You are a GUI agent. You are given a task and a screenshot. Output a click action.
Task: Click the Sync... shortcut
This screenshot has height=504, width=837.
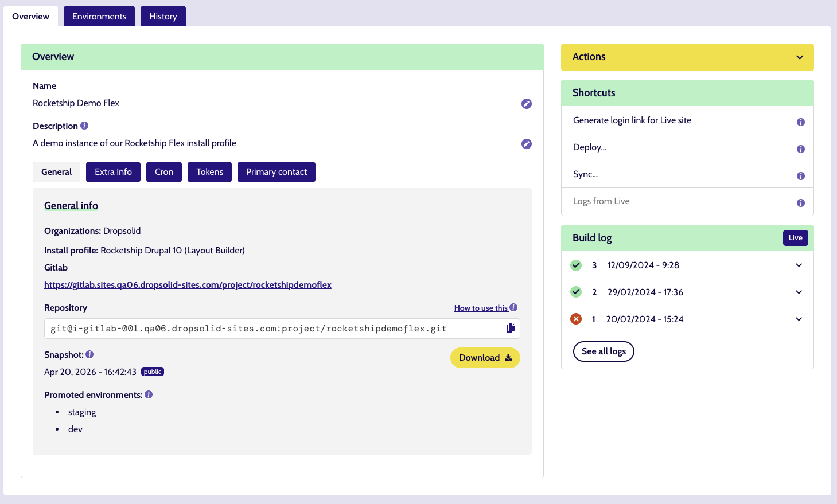pyautogui.click(x=585, y=174)
